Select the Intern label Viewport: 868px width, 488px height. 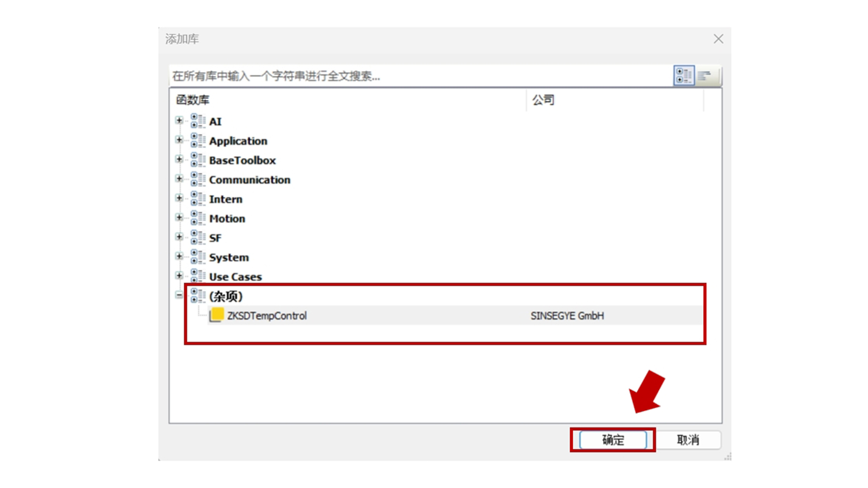pos(226,199)
